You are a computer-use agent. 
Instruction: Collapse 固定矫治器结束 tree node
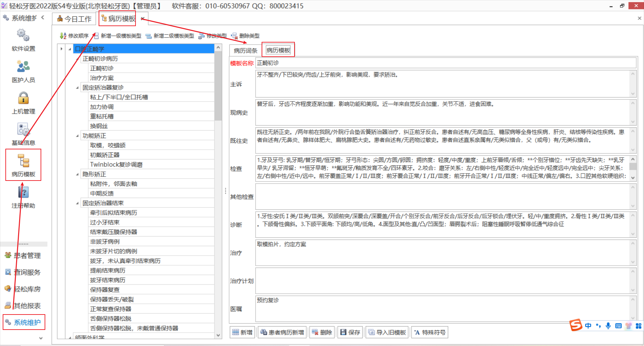[x=77, y=203]
